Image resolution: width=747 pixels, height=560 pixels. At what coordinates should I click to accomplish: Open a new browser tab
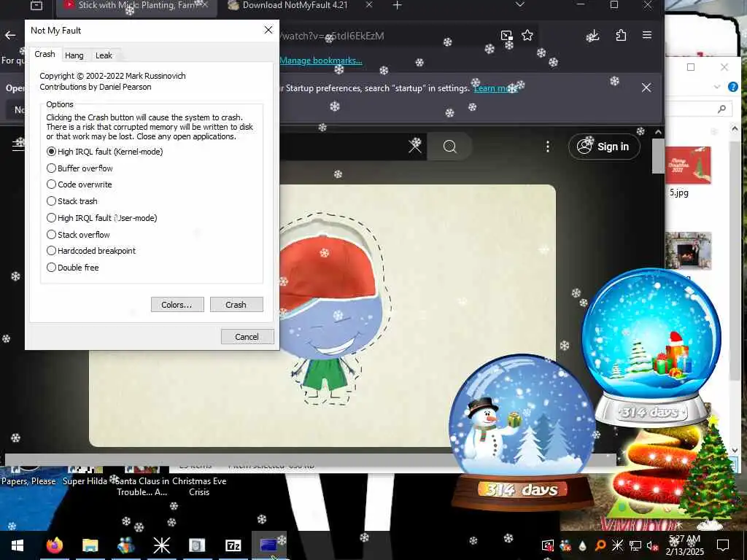(x=398, y=5)
